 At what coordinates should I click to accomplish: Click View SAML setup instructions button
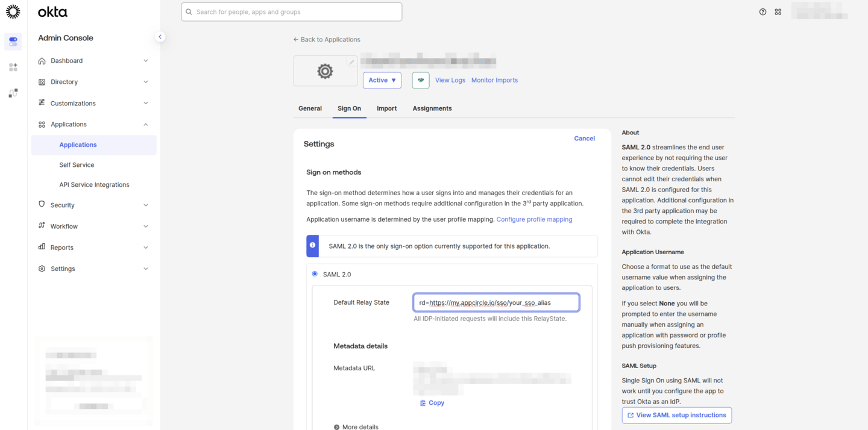coord(676,415)
